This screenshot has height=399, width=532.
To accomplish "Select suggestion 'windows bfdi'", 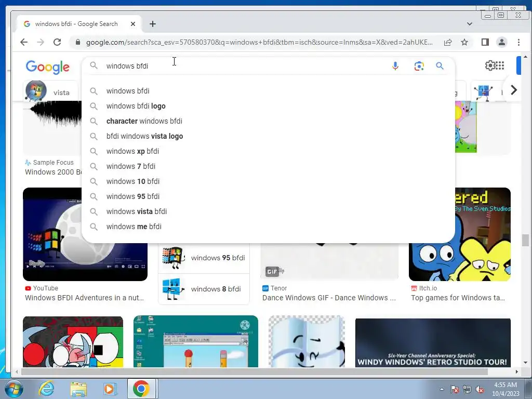I will coord(268,91).
